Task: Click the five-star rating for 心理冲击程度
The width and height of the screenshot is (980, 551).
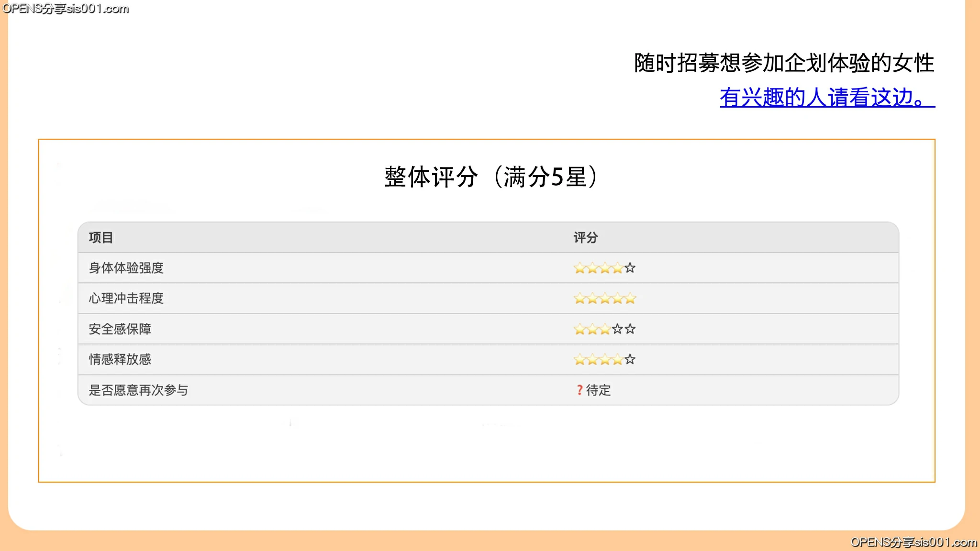Action: 605,298
